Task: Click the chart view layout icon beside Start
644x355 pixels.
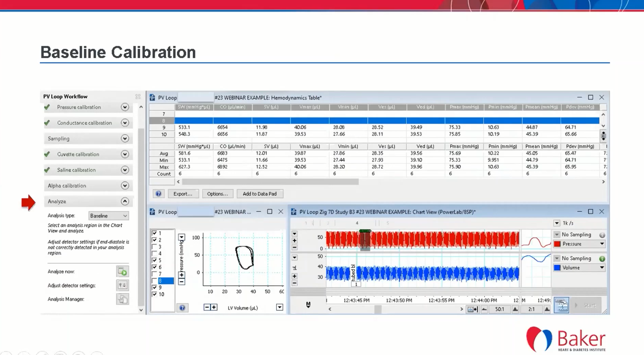Action: point(561,305)
